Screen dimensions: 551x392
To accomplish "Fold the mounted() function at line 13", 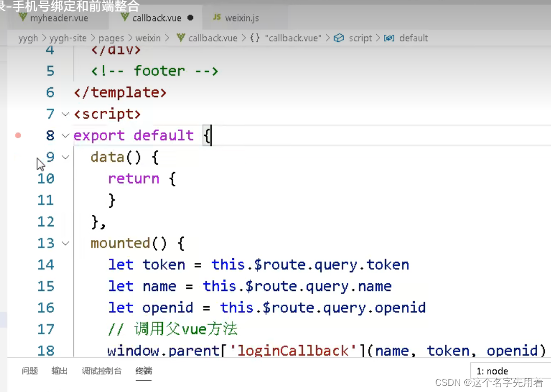I will coord(65,243).
